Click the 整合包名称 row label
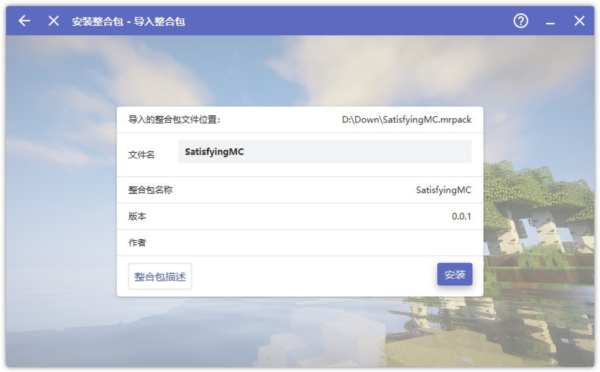Image resolution: width=600 pixels, height=372 pixels. tap(150, 190)
